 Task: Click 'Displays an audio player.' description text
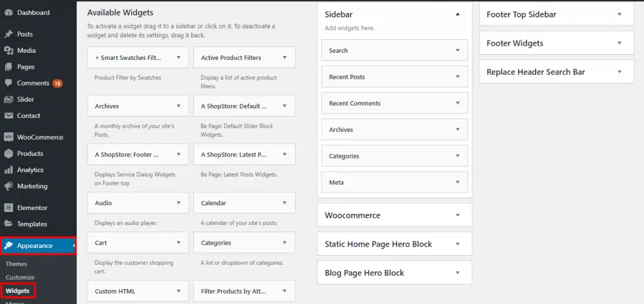pyautogui.click(x=126, y=223)
